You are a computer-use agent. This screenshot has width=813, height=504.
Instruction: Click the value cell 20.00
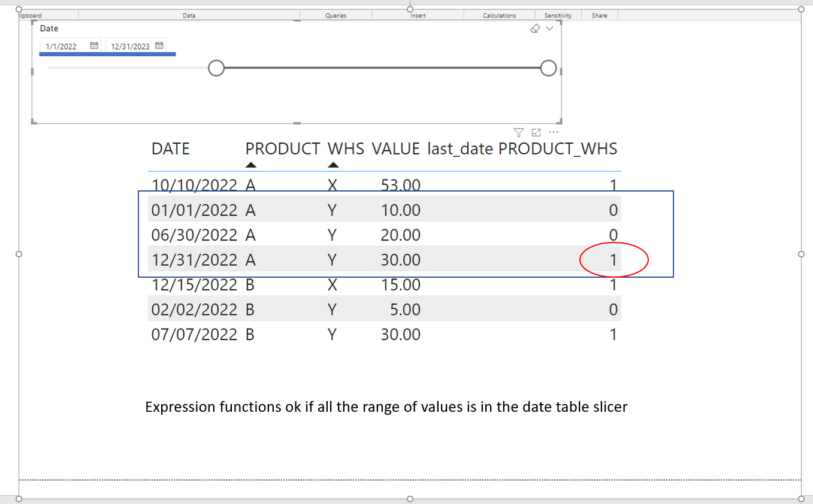pos(401,235)
